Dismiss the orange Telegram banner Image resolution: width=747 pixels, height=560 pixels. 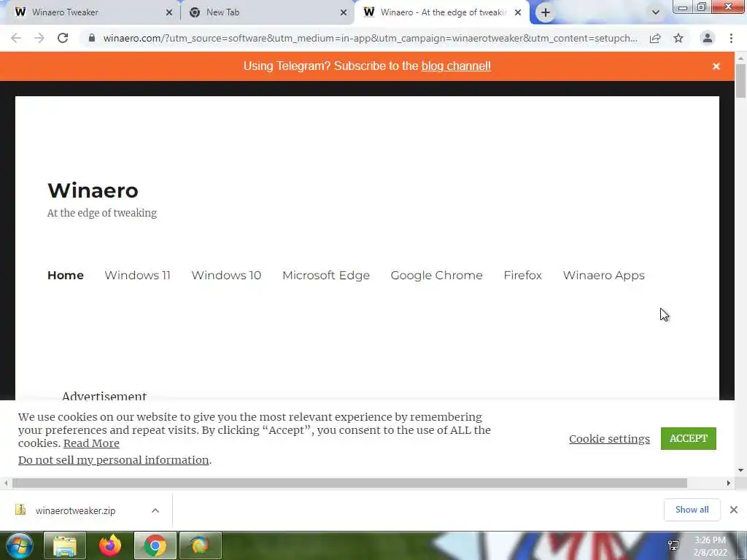(716, 66)
